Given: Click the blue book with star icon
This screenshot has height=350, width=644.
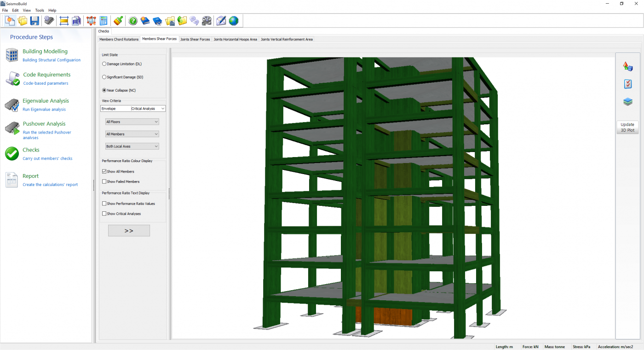Looking at the screenshot, I should [x=145, y=21].
